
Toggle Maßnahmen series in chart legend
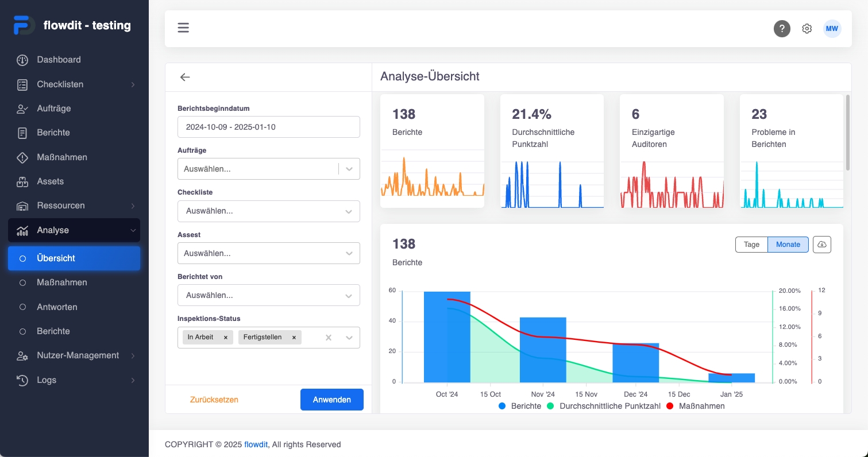pos(696,406)
